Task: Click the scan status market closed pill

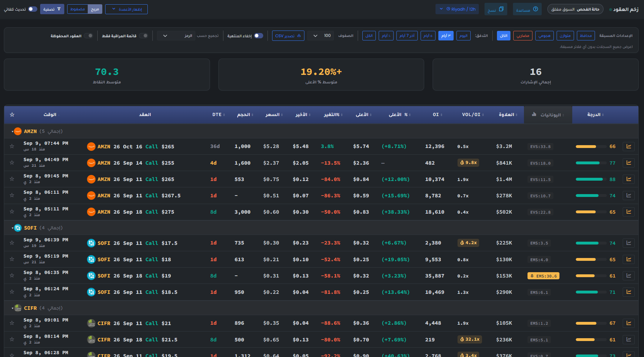Action: click(575, 9)
